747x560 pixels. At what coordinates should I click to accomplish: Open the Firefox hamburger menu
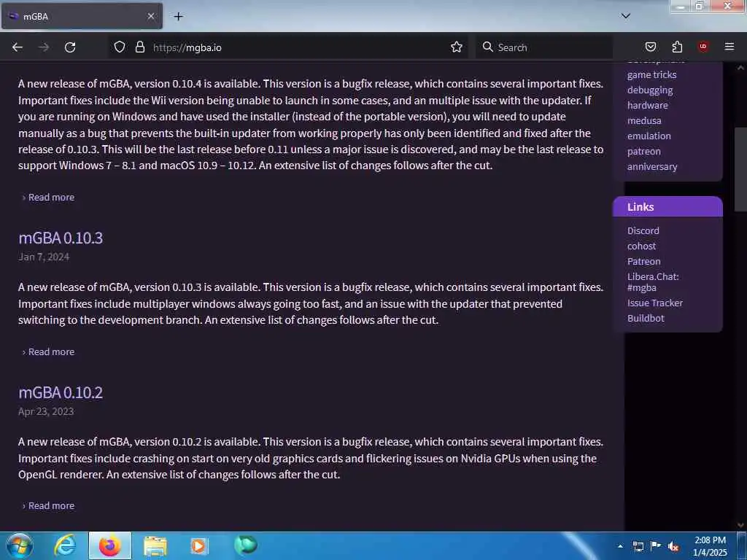click(729, 47)
